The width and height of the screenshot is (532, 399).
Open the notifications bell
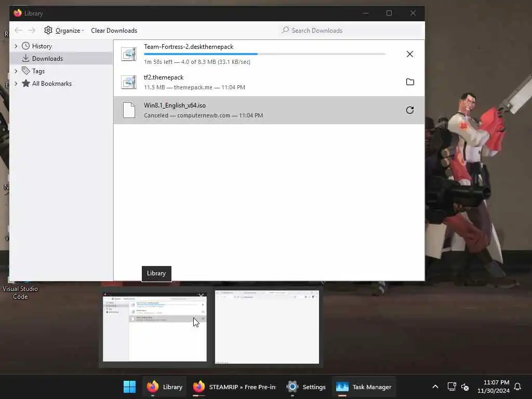pos(517,387)
